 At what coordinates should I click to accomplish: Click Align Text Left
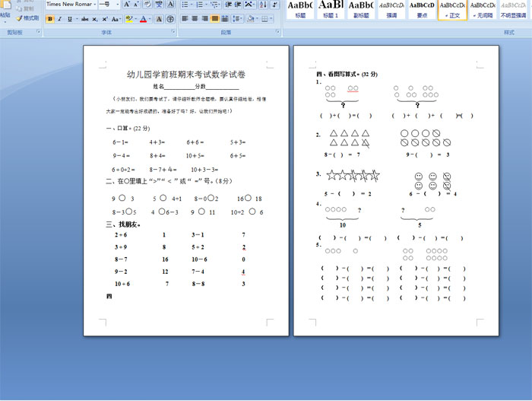pos(185,19)
